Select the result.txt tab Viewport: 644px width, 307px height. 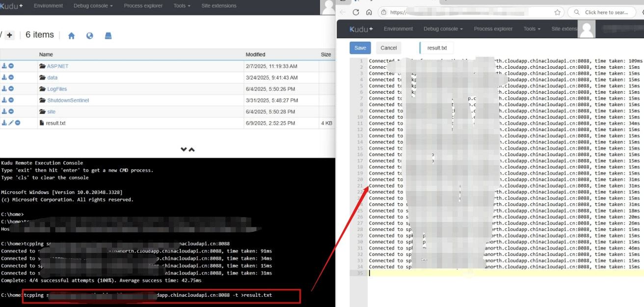(437, 48)
